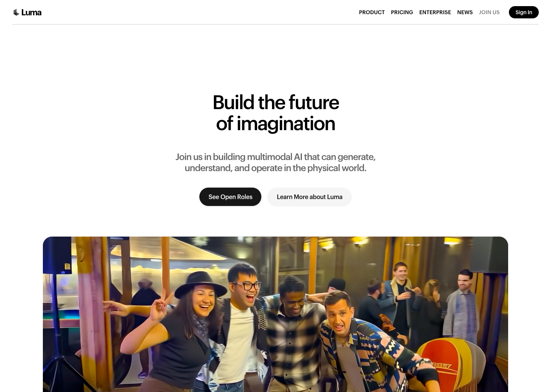The width and height of the screenshot is (551, 392).
Task: Click the Luma cube logo icon
Action: coord(16,12)
